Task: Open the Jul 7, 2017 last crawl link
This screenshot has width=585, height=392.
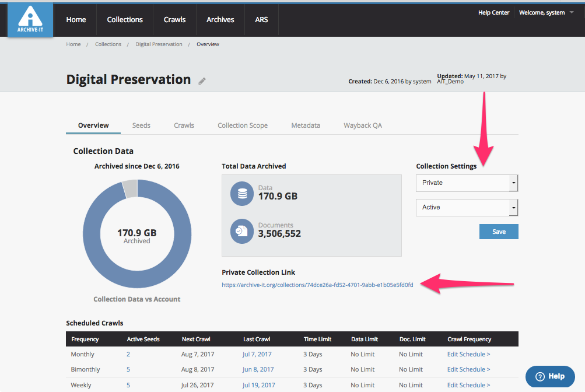Action: click(257, 354)
